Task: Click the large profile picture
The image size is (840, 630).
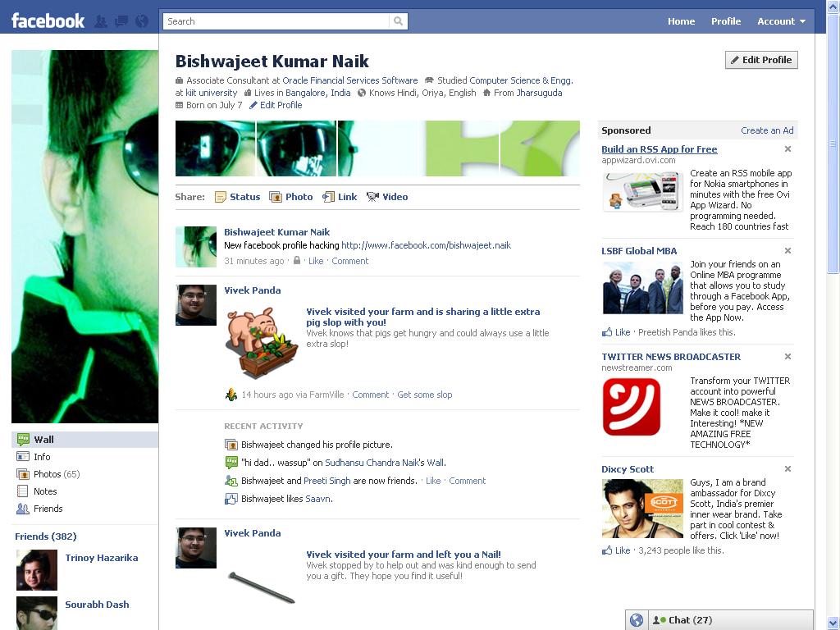Action: point(84,237)
